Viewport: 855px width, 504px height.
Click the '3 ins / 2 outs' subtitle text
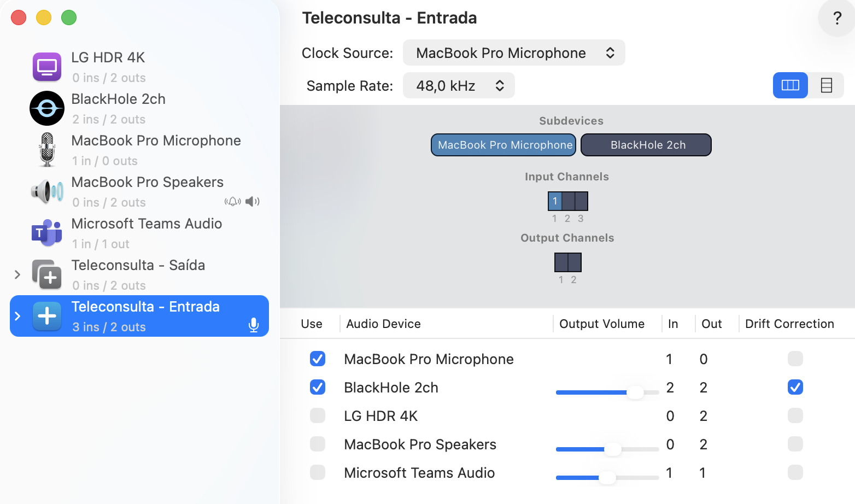109,327
